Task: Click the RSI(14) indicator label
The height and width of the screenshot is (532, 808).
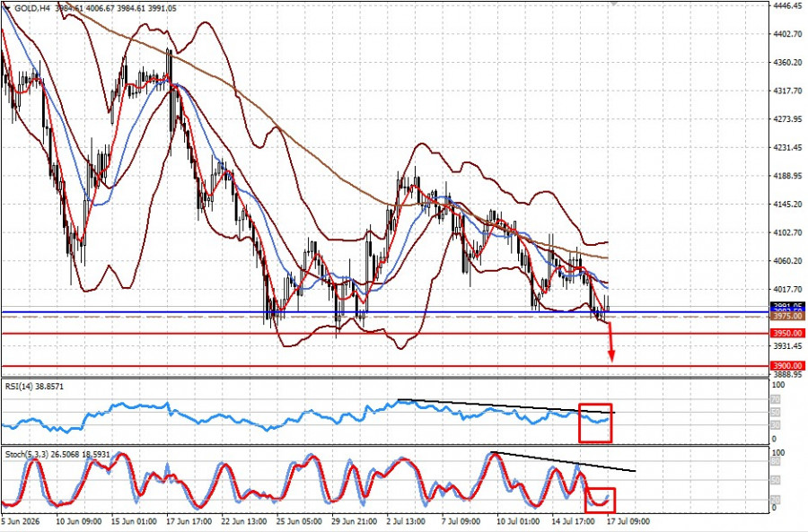Action: pos(19,386)
